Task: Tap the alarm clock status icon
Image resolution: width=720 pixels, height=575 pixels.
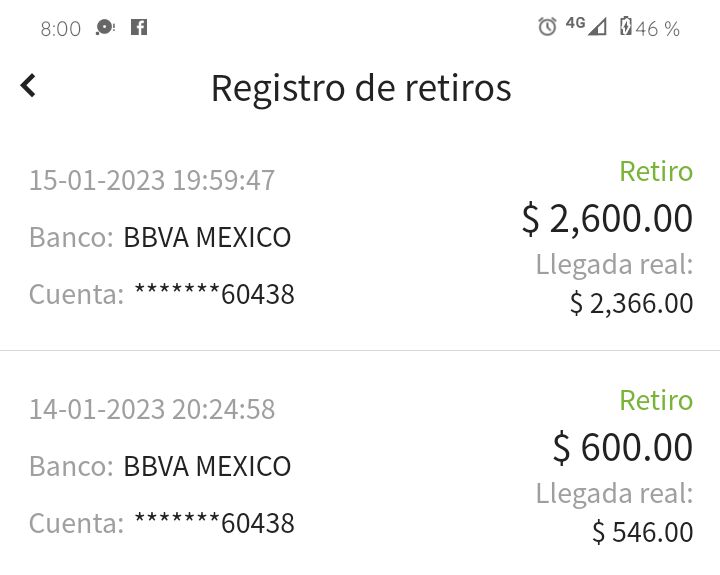Action: (x=547, y=27)
